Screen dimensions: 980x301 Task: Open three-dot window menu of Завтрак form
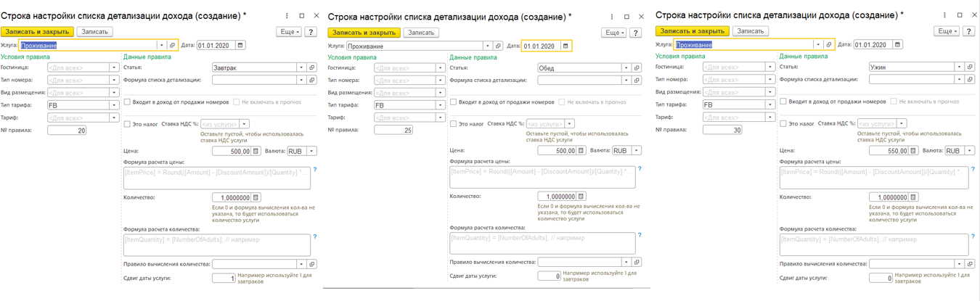[x=287, y=15]
